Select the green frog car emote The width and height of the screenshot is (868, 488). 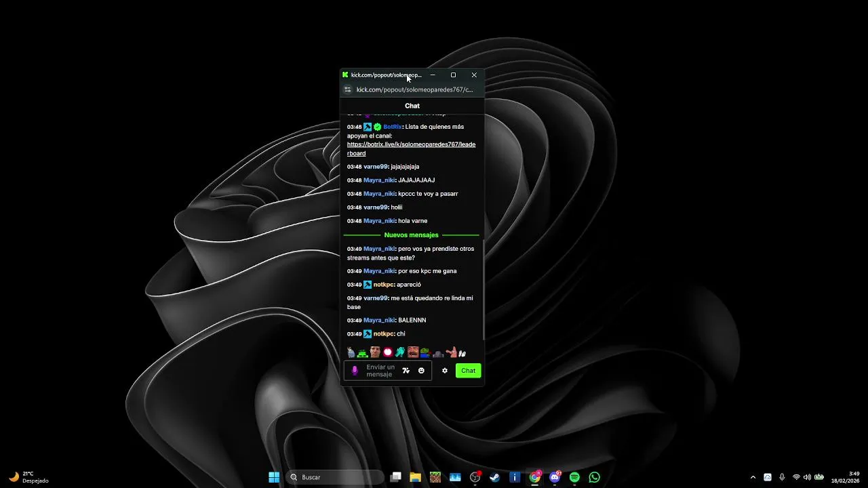click(362, 352)
